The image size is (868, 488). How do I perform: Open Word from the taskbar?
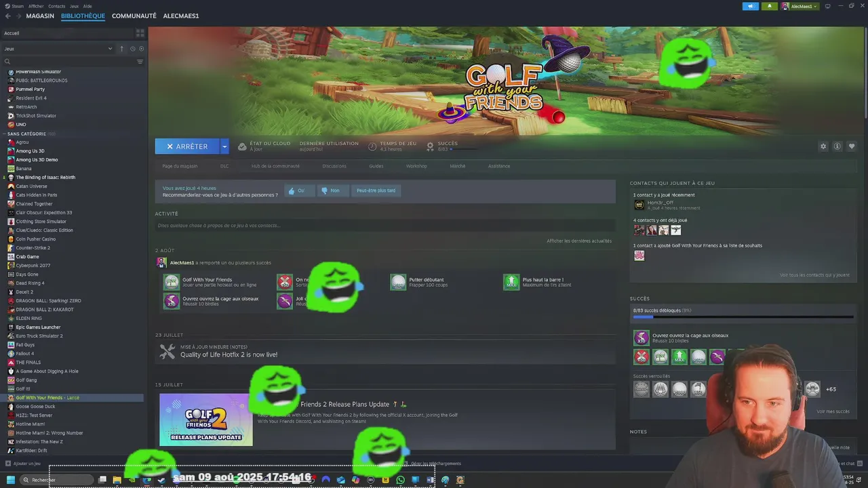430,480
